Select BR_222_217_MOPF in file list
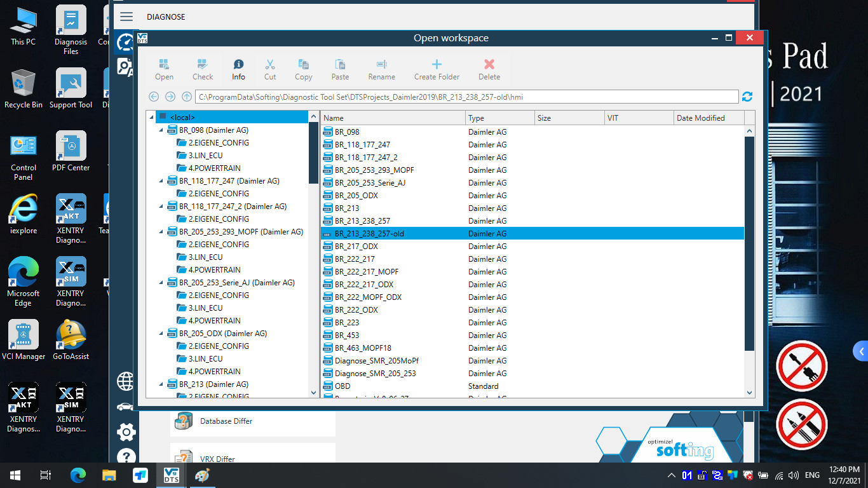Screen dimensions: 868x488 (x=532, y=272)
